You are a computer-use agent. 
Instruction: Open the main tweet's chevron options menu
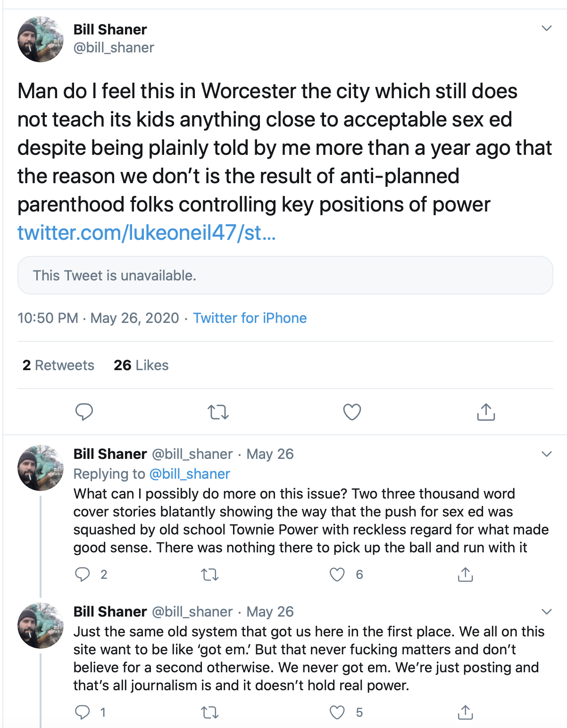tap(547, 28)
